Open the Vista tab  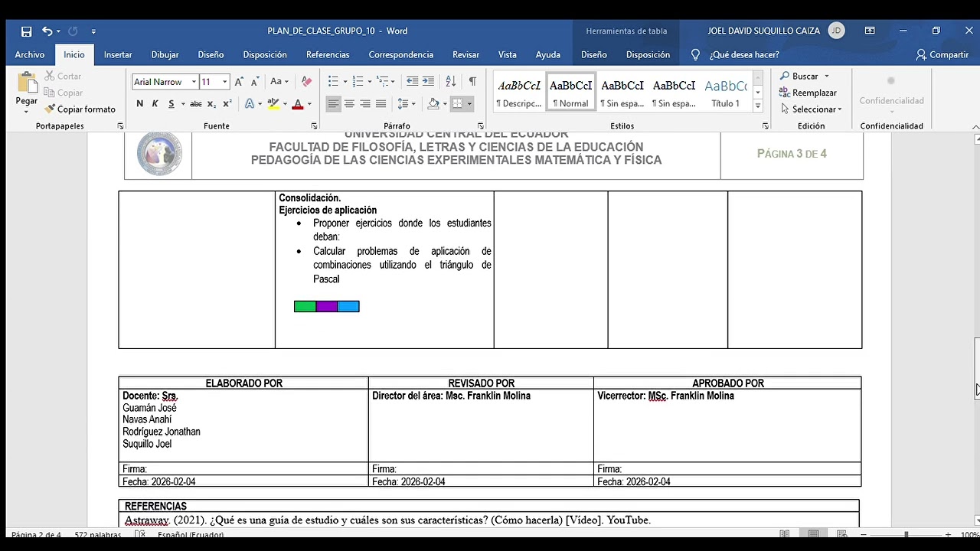coord(507,54)
